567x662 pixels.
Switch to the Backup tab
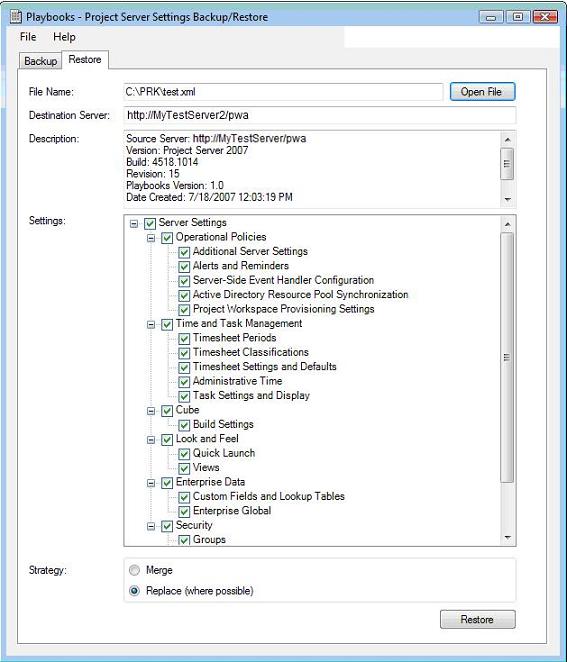coord(41,61)
